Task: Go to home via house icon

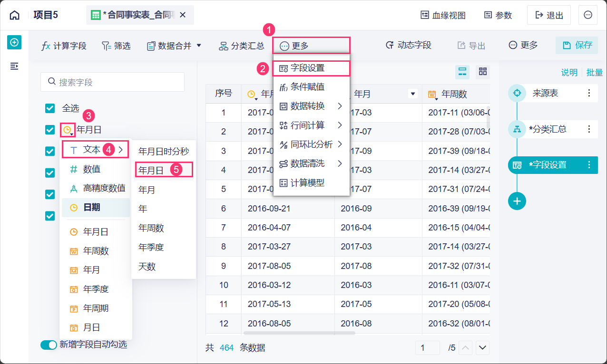Action: pos(15,15)
